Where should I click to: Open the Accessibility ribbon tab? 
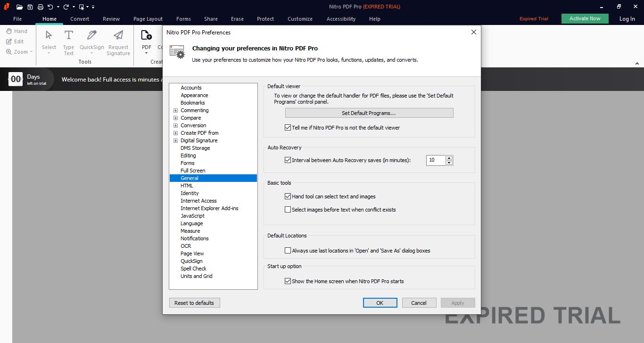coord(341,19)
